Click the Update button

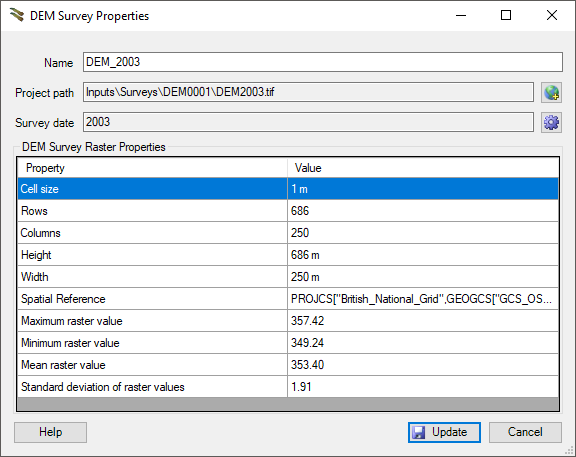coord(444,432)
